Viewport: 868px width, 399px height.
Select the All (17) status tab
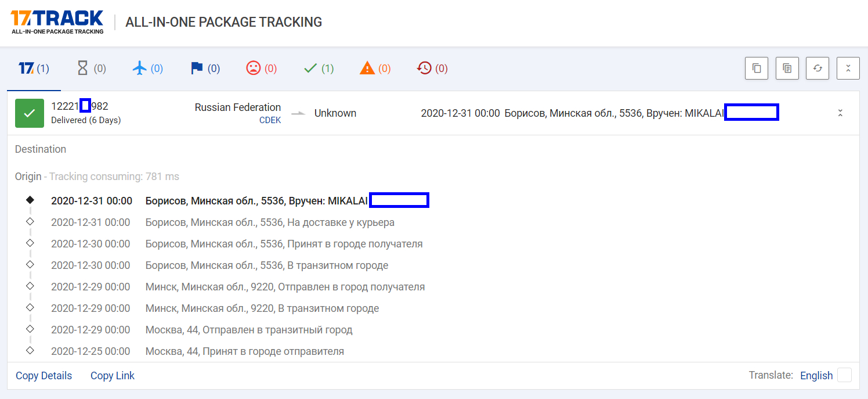point(34,69)
